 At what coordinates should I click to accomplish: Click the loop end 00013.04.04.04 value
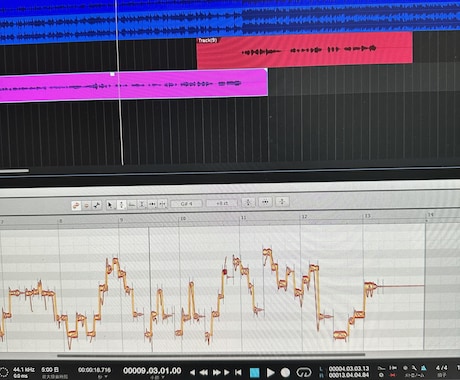click(349, 375)
